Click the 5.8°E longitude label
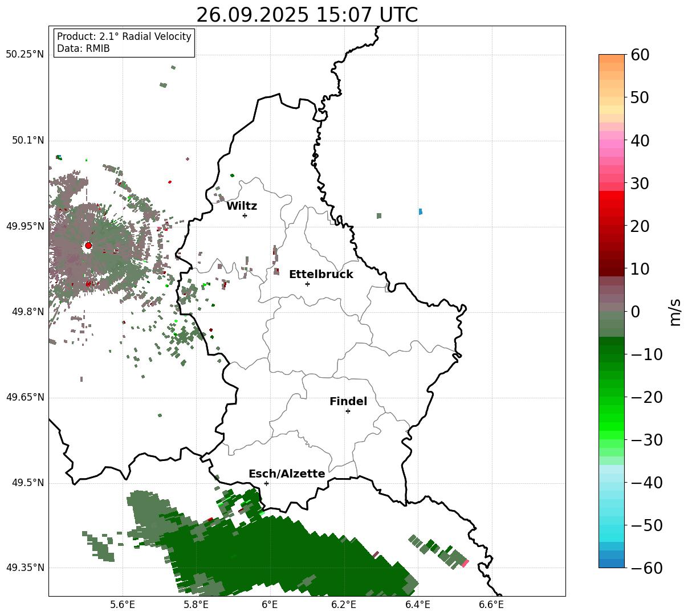 coord(197,605)
